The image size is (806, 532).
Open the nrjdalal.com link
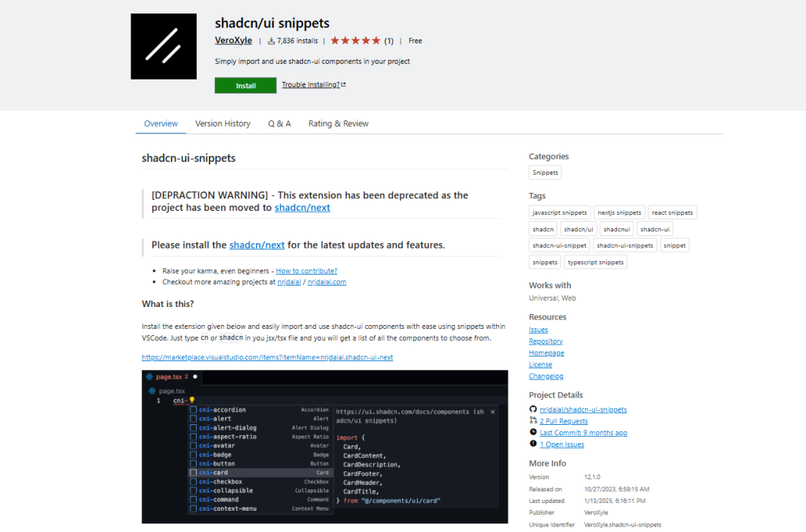pos(327,283)
